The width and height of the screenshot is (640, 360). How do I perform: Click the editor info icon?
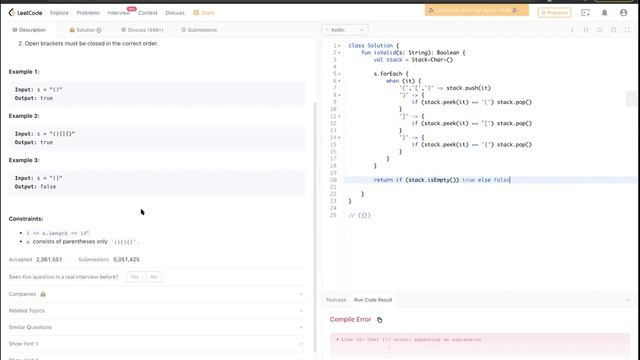[572, 30]
